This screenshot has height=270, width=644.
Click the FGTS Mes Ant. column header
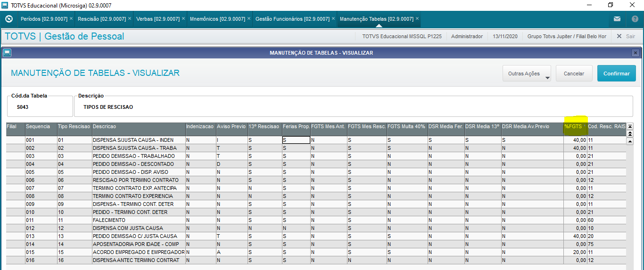(x=329, y=130)
